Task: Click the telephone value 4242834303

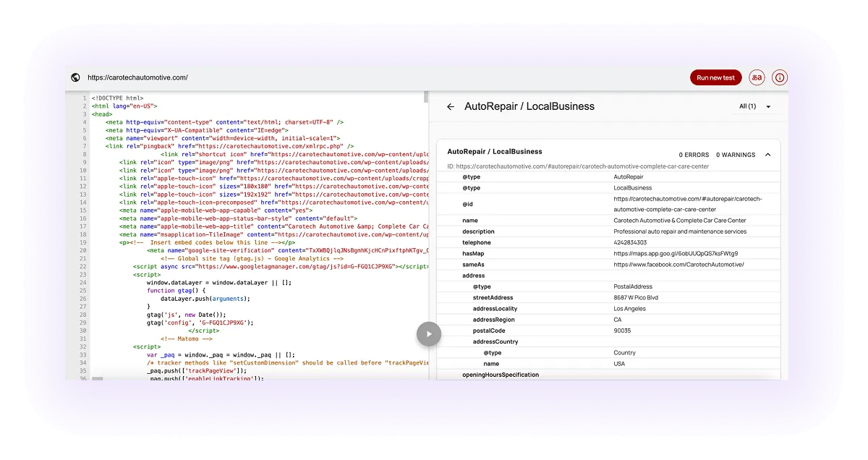Action: (630, 242)
